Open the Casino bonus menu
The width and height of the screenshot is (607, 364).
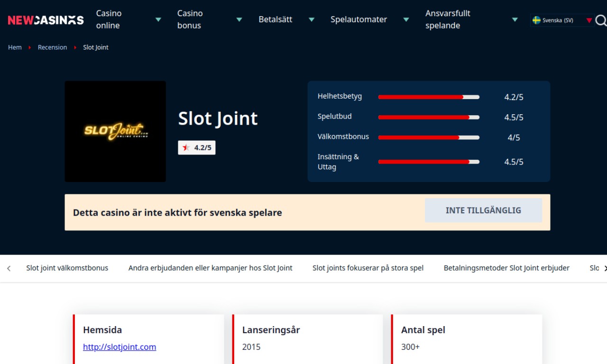190,19
